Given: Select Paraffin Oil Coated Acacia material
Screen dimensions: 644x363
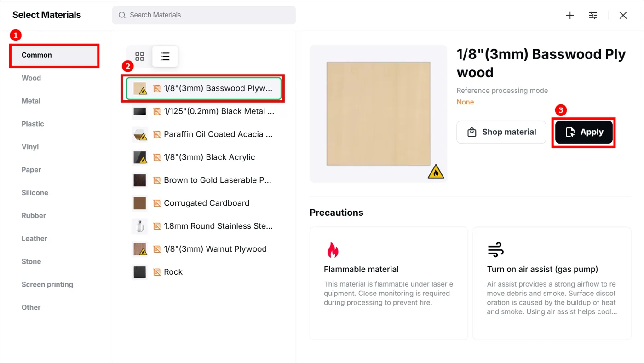Looking at the screenshot, I should [203, 134].
